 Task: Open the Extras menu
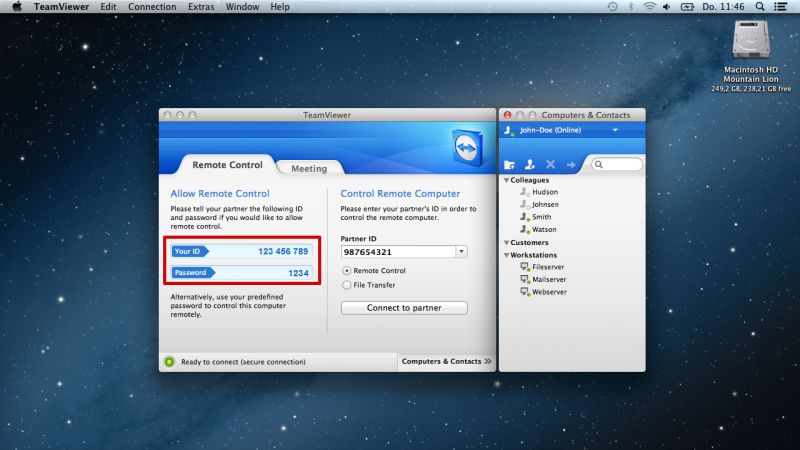pyautogui.click(x=201, y=7)
